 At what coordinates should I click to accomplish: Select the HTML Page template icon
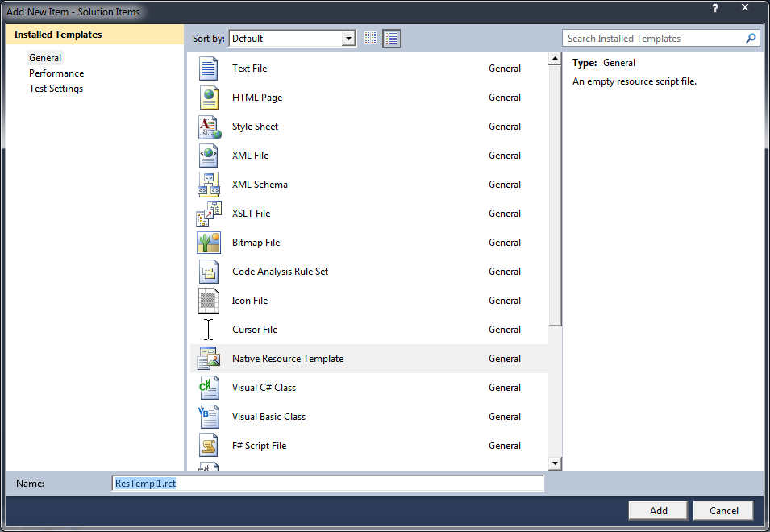pyautogui.click(x=209, y=97)
